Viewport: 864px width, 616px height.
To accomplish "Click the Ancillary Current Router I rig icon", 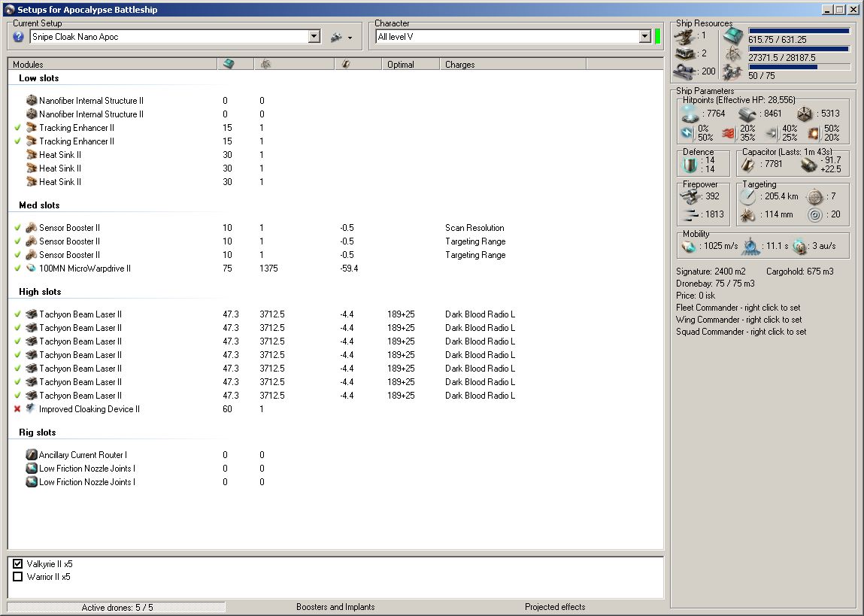I will click(32, 454).
